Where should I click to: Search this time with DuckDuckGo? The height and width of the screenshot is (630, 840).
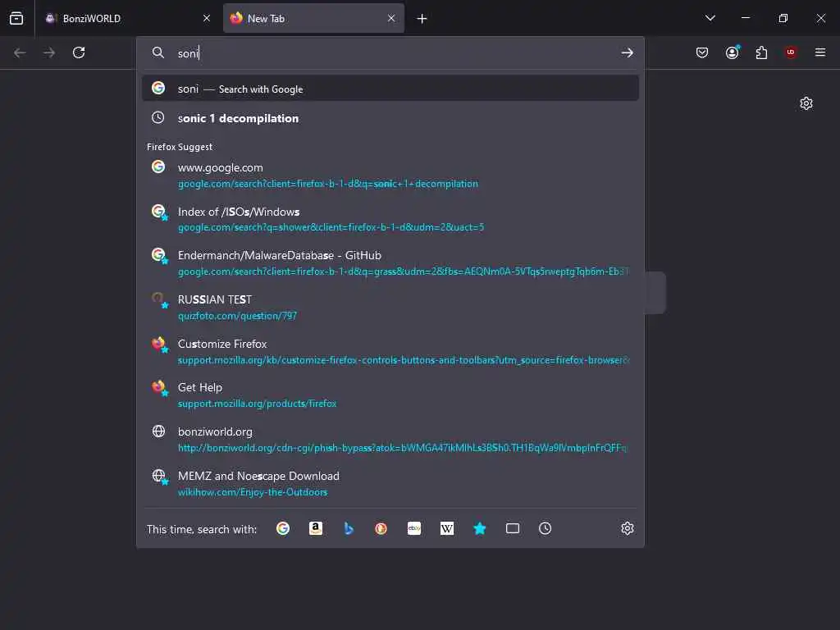coord(381,529)
